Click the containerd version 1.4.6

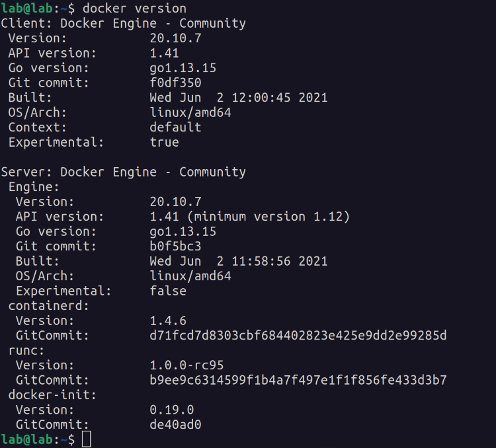coord(168,320)
